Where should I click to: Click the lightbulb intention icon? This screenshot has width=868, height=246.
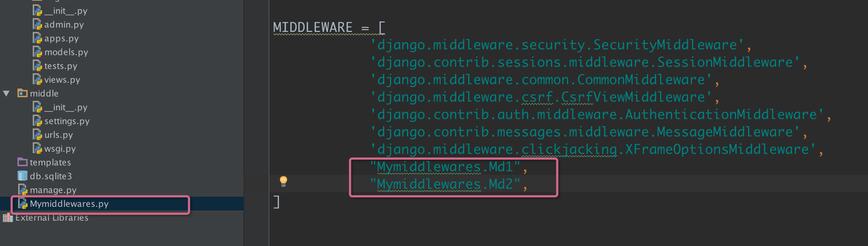[284, 181]
